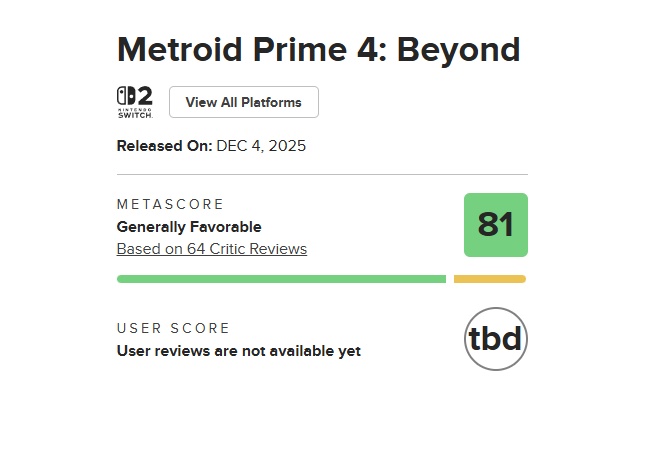Click the tbd user score circle

tap(495, 339)
